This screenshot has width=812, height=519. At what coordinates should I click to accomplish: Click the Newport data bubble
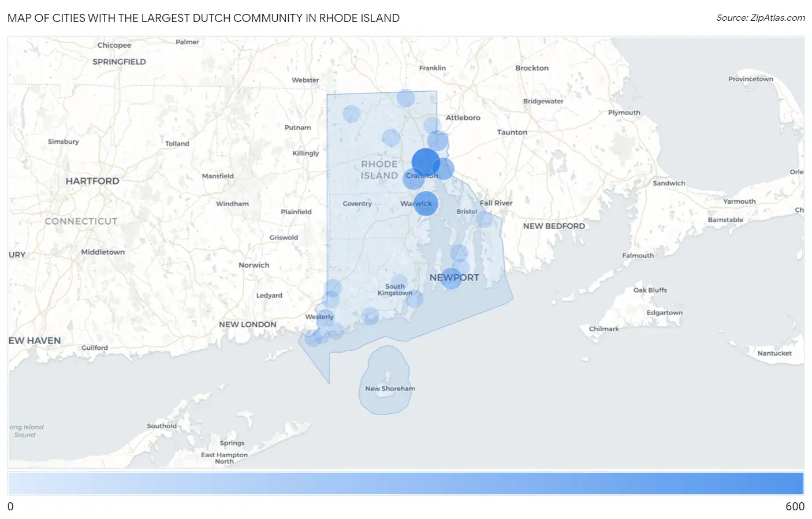coord(451,278)
